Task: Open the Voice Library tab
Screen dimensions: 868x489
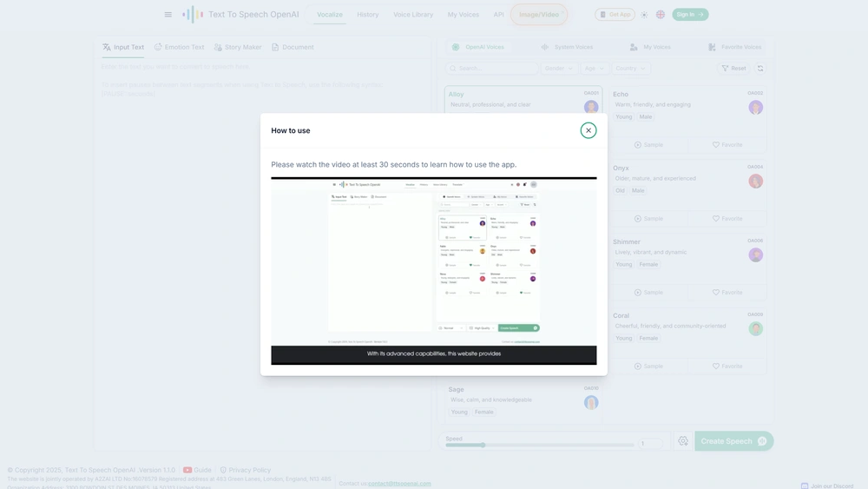Action: click(413, 15)
